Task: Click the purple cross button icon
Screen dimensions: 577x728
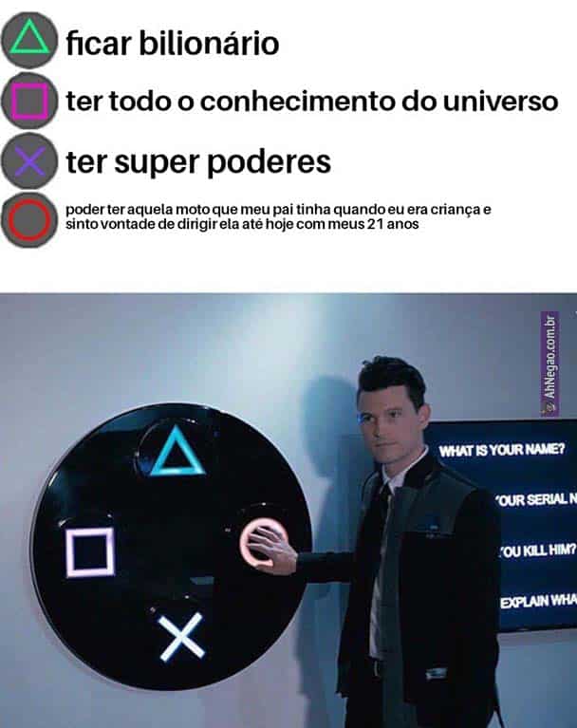Action: point(29,161)
